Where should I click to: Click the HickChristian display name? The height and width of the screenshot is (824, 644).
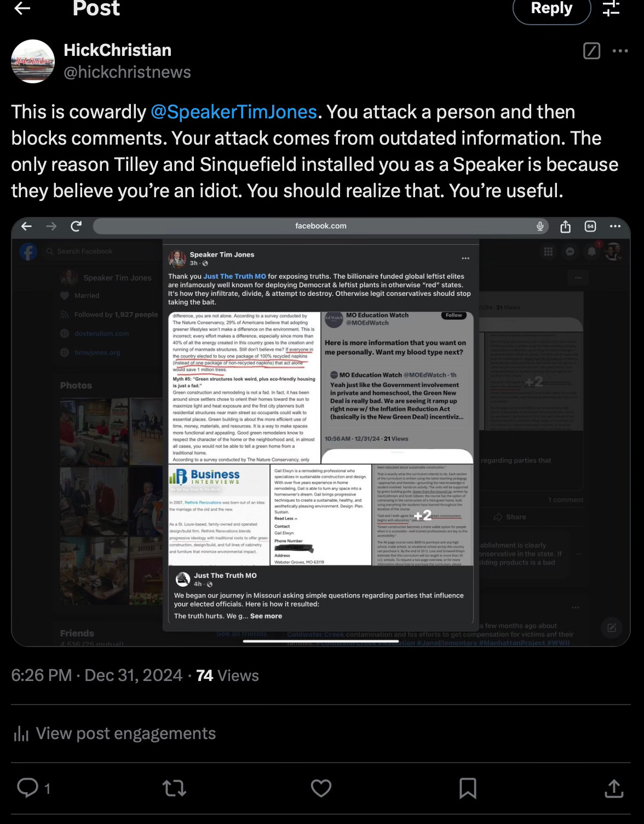tap(118, 50)
